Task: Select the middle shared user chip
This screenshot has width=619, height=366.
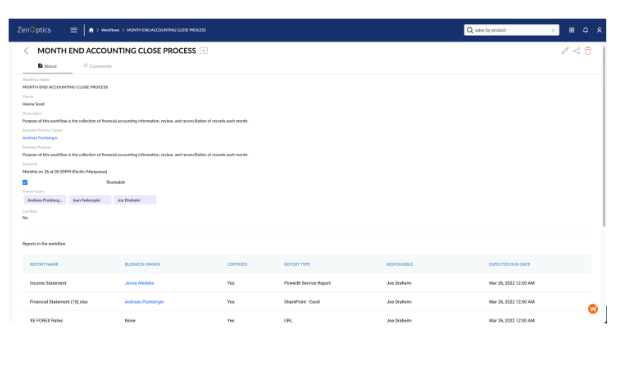Action: click(90, 200)
